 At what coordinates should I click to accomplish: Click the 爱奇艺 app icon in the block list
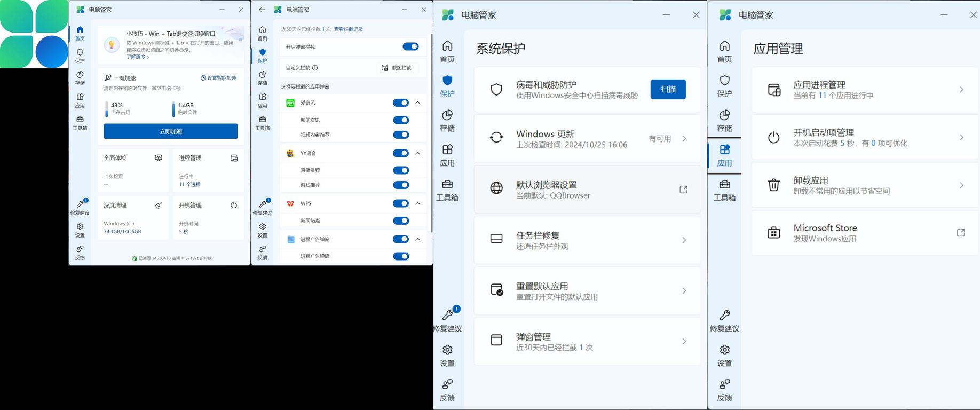coord(290,103)
